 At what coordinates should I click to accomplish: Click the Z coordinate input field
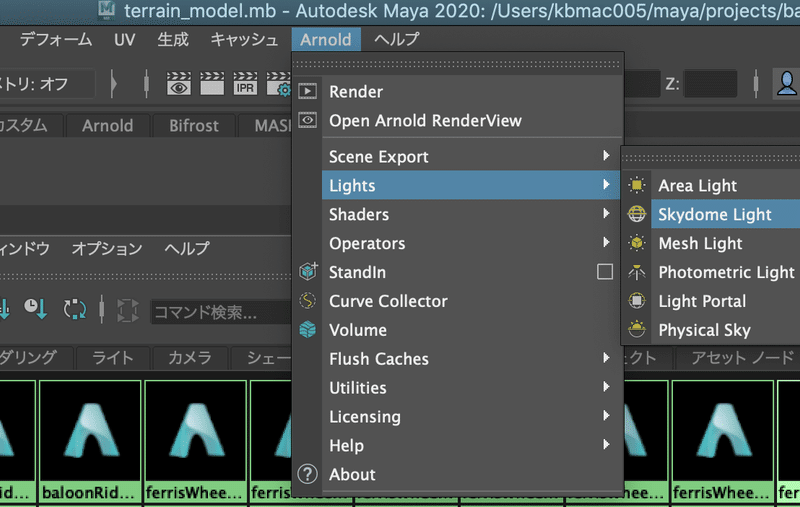pyautogui.click(x=710, y=84)
